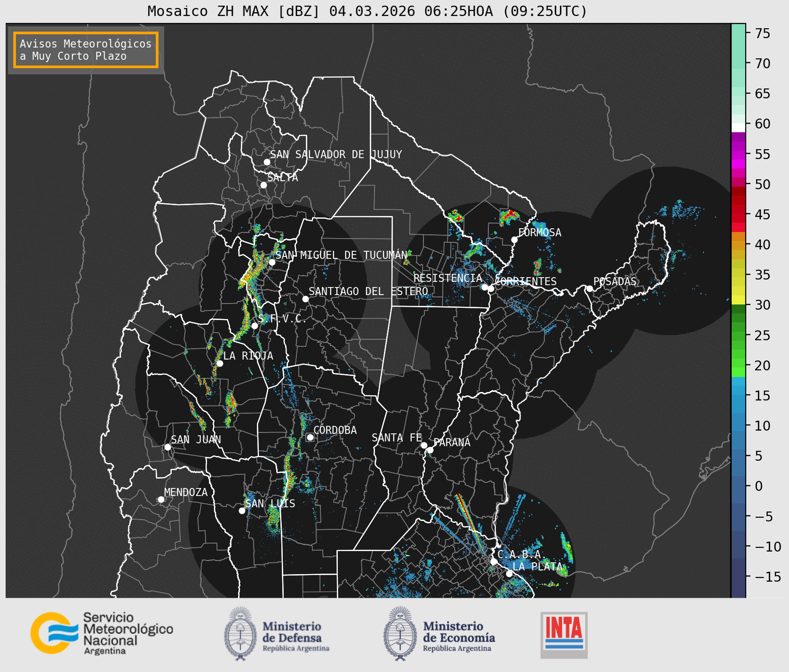Select the San Miguel de Tucumán marker

(x=271, y=262)
